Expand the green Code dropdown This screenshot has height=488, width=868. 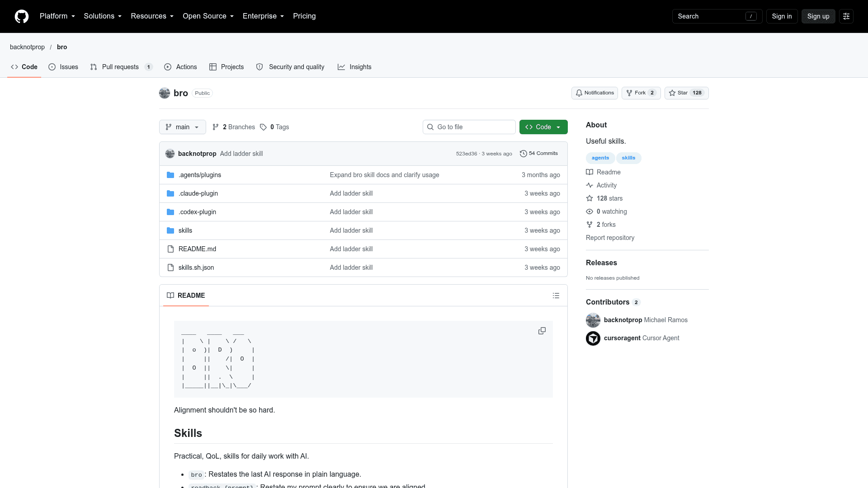coord(543,127)
